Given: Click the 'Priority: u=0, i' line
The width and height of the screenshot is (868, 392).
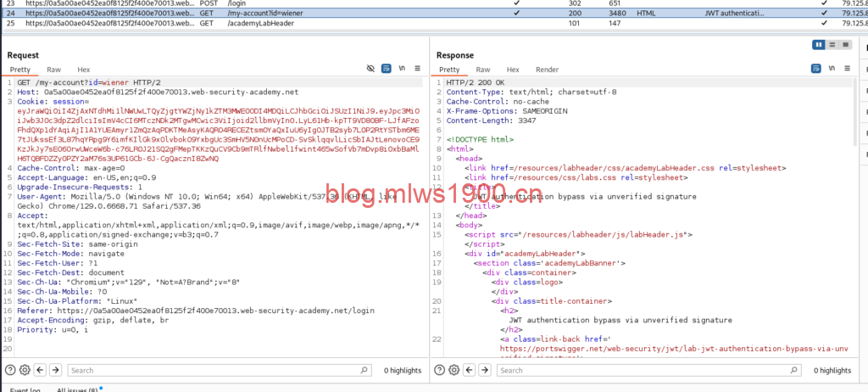Looking at the screenshot, I should coord(52,329).
